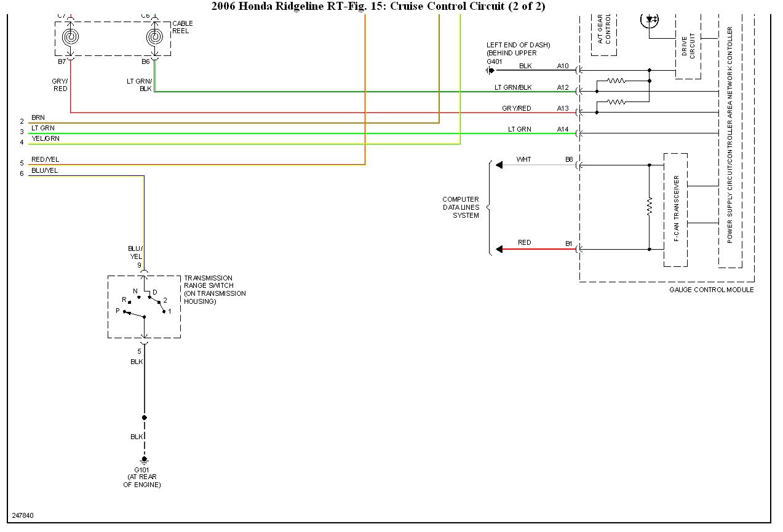Click the BLK wire label next to A10
The width and height of the screenshot is (783, 532).
[x=525, y=66]
